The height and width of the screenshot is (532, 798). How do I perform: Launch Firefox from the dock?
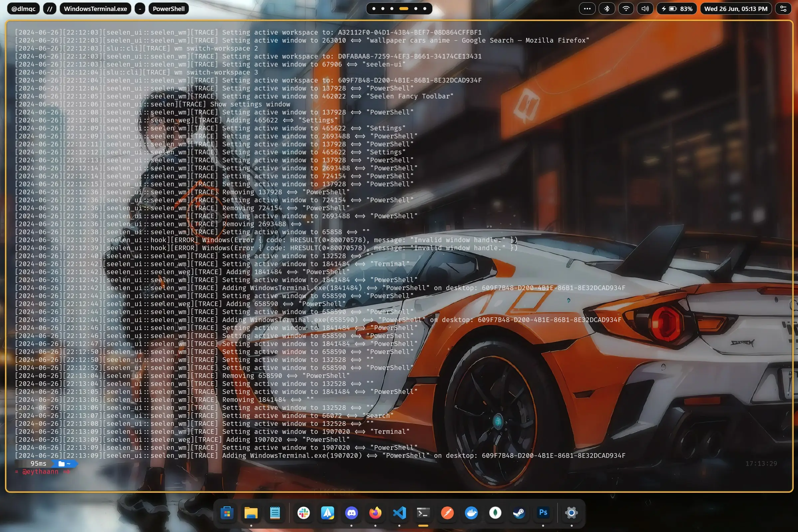375,513
